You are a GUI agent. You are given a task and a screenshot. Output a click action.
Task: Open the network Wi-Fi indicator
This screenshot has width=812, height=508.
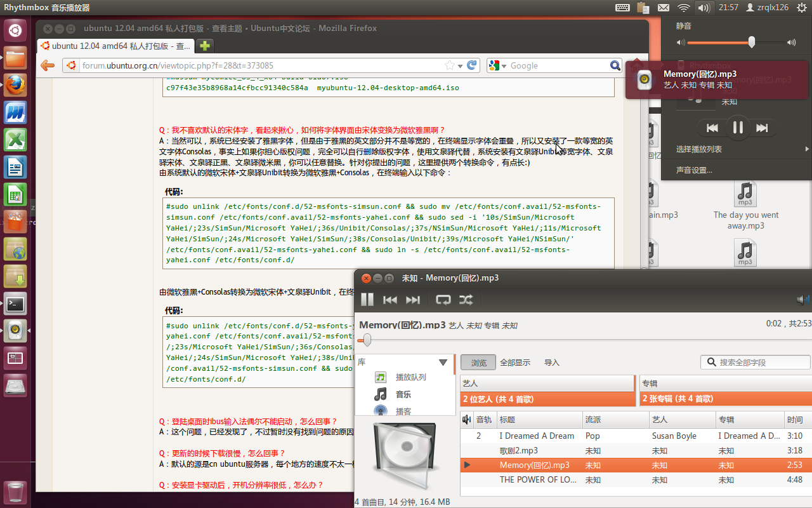coord(683,8)
